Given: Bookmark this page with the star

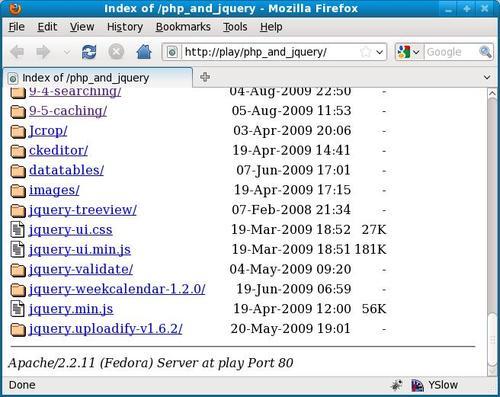Looking at the screenshot, I should pyautogui.click(x=366, y=52).
